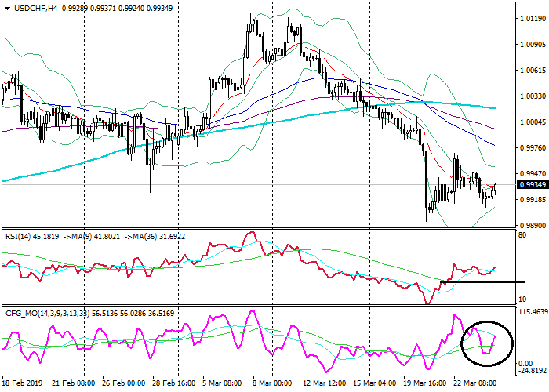Click the 115.4639 value on CFG_MO scale
549x392 pixels.
point(532,312)
